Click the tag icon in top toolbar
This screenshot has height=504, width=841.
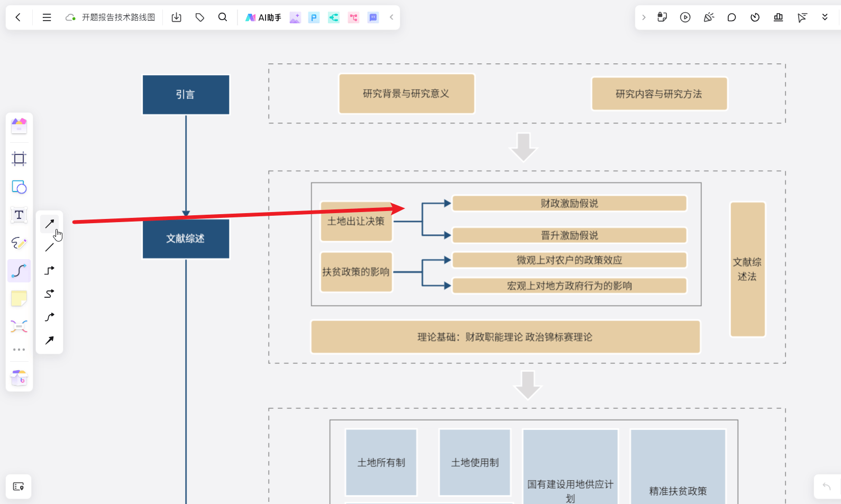tap(200, 17)
